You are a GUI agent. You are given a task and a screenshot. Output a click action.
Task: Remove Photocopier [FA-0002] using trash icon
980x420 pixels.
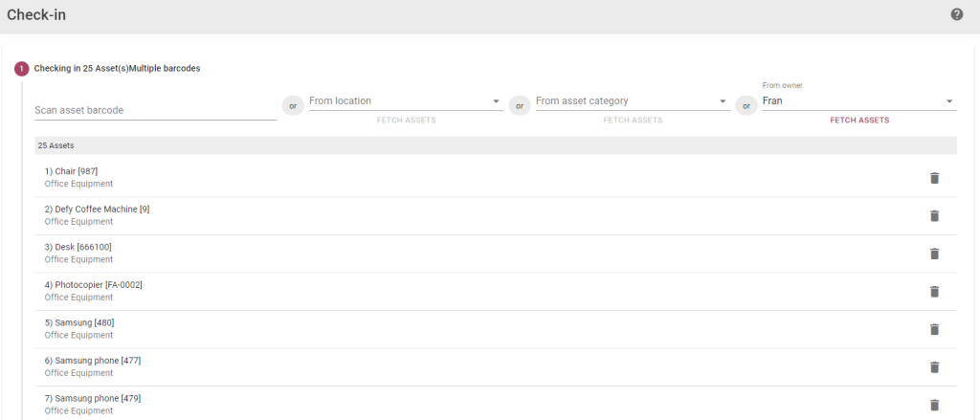[x=934, y=291]
